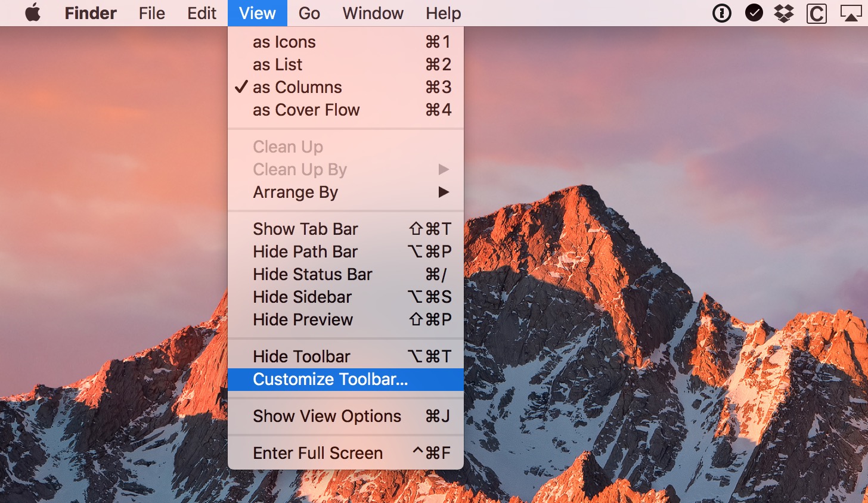Open the Window menu
The image size is (868, 503).
coord(373,13)
